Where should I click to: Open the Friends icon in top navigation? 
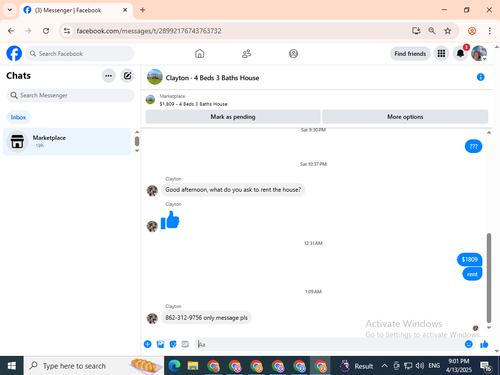[246, 53]
